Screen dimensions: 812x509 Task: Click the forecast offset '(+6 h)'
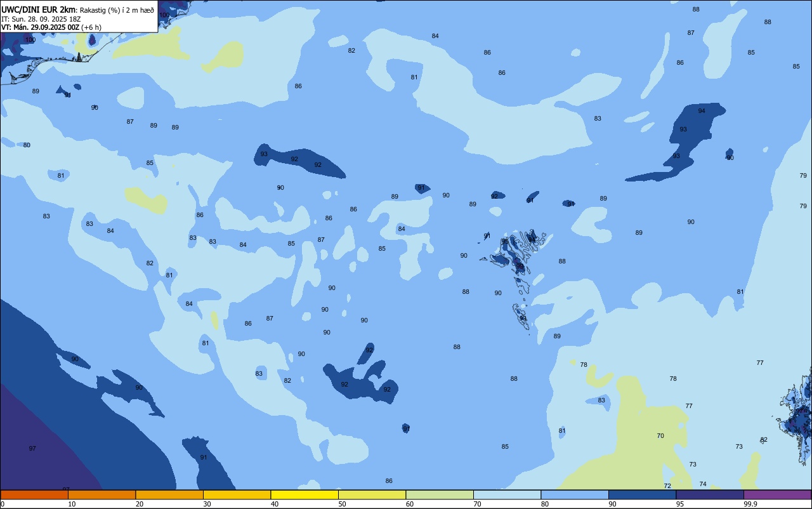coord(91,27)
